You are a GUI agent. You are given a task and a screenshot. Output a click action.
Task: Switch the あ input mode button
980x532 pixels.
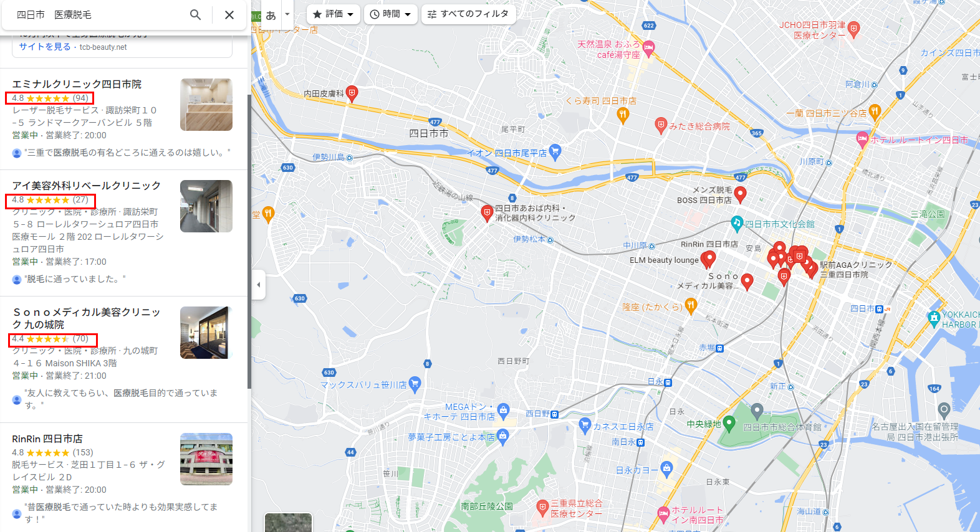point(271,15)
